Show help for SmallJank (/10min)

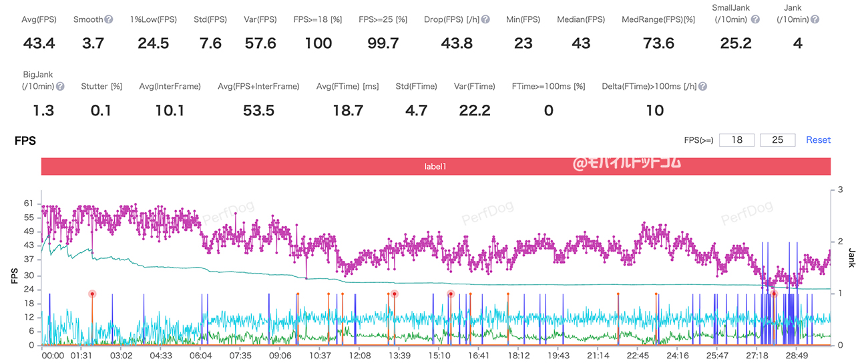pos(755,19)
